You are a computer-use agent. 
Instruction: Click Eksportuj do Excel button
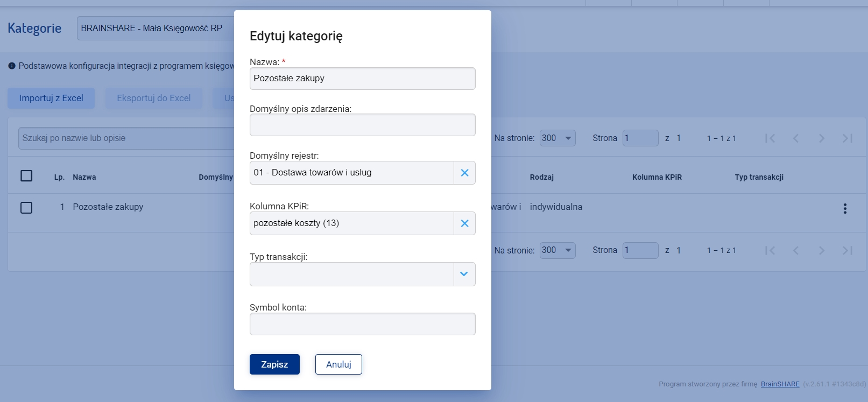click(x=154, y=98)
